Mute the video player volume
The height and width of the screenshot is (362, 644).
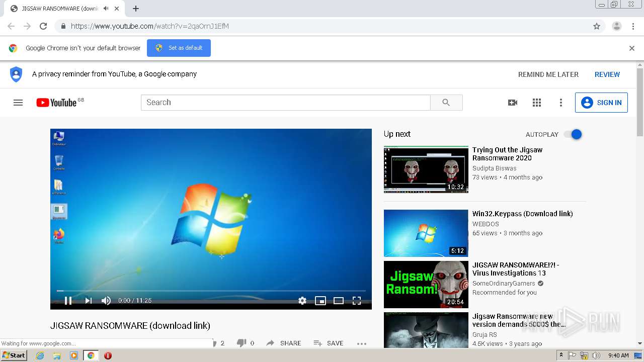[x=106, y=301]
